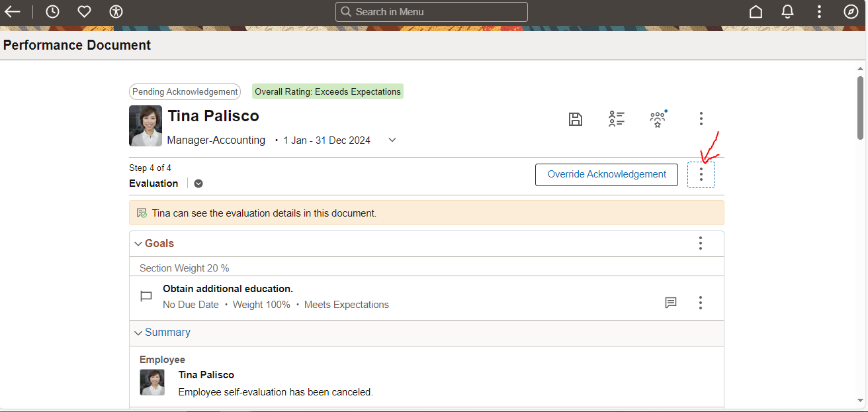
Task: Click the Recent History clock icon
Action: tap(52, 11)
